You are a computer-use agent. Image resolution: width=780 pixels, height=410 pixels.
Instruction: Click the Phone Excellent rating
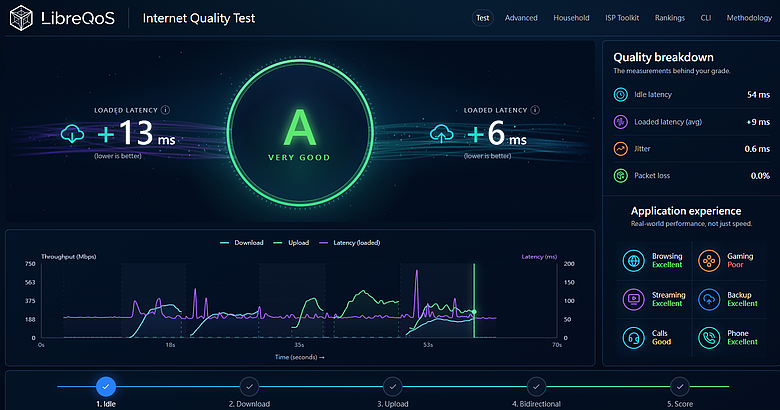[x=742, y=342]
